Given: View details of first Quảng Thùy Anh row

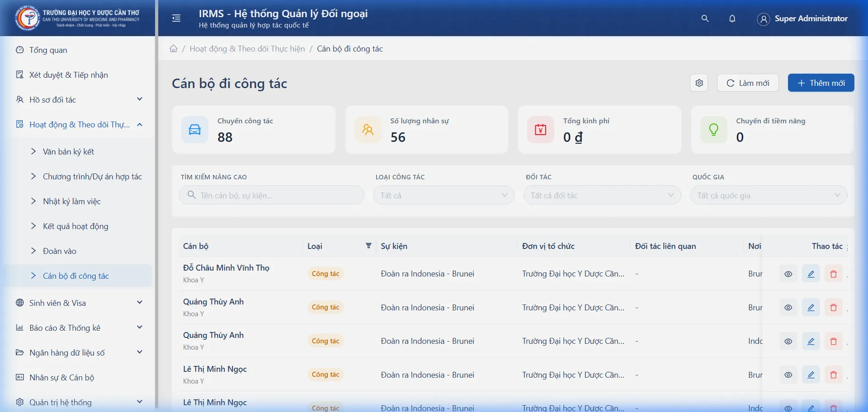Looking at the screenshot, I should point(788,308).
